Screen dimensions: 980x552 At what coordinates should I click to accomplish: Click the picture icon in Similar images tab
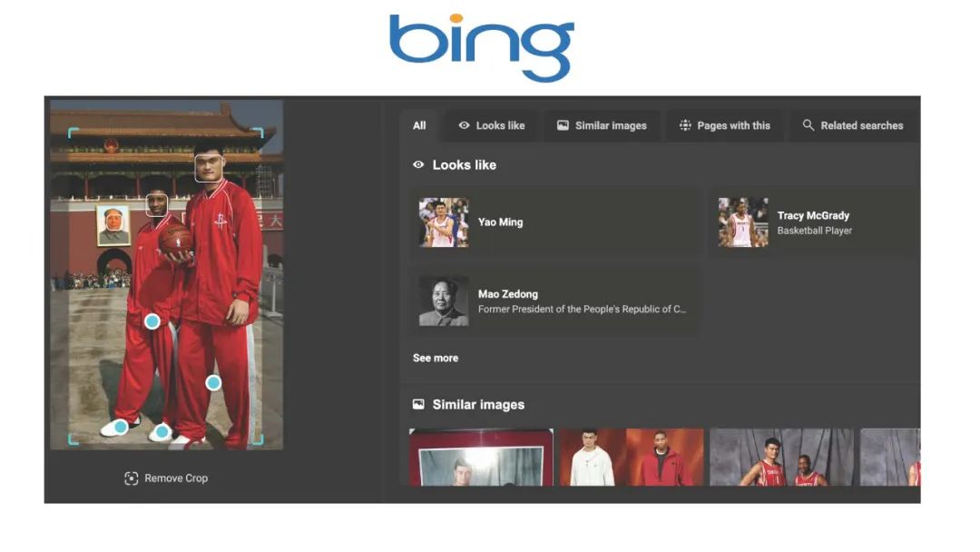563,125
